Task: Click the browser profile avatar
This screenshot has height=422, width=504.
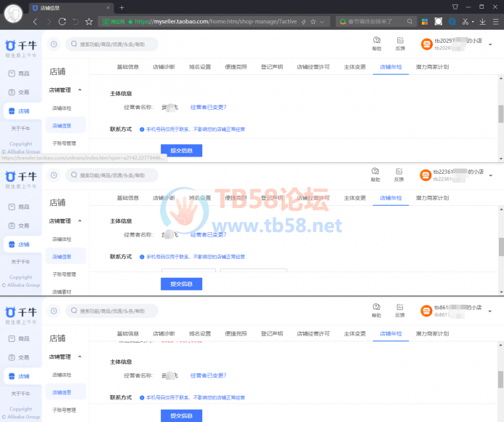Action: tap(13, 14)
